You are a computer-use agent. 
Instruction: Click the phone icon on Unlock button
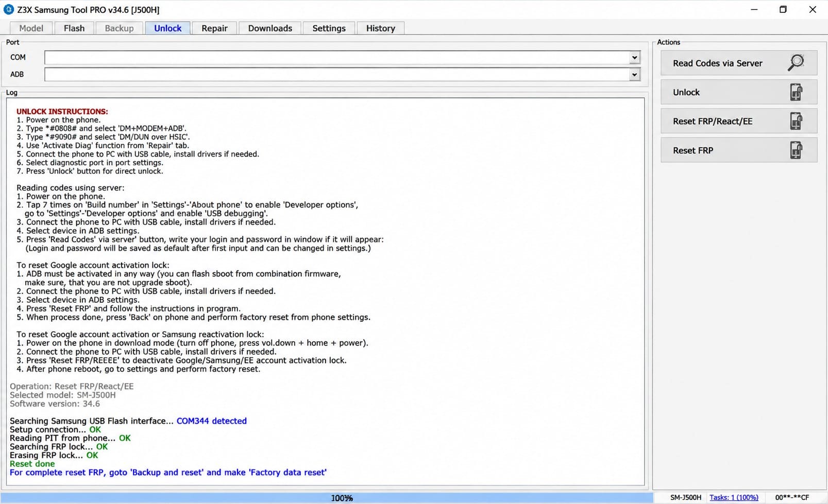tap(796, 92)
